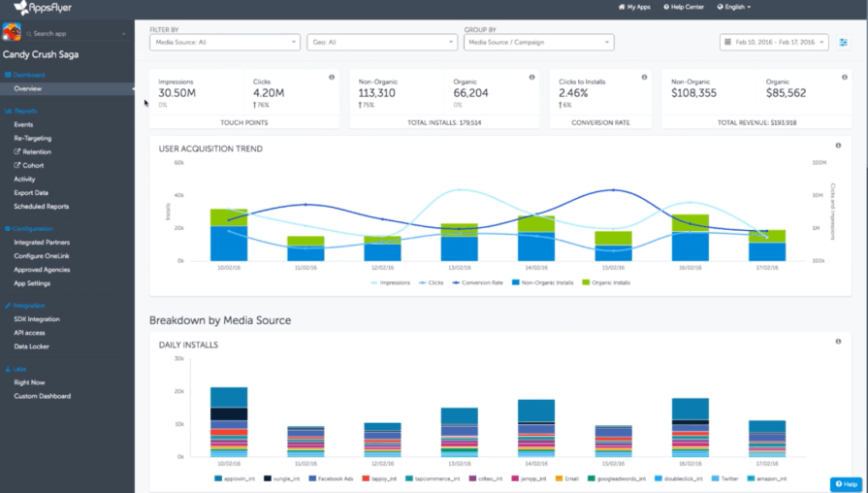Toggle Impressions series in trend legend
This screenshot has width=868, height=493.
[390, 282]
